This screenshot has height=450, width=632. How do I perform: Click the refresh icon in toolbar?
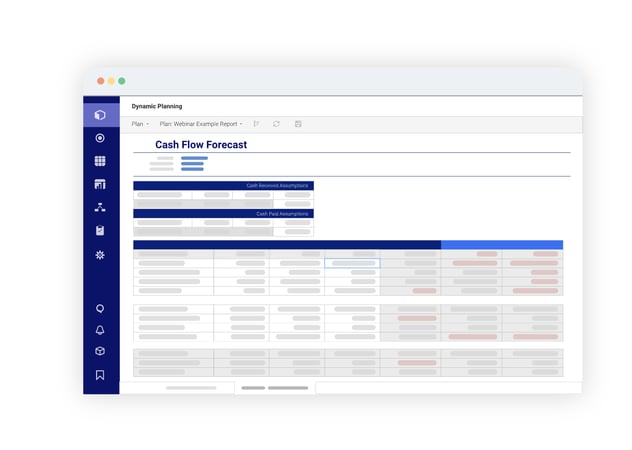tap(276, 124)
